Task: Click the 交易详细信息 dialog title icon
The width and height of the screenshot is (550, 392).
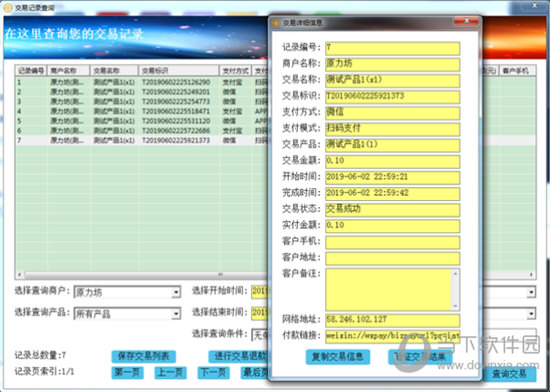Action: coord(276,23)
